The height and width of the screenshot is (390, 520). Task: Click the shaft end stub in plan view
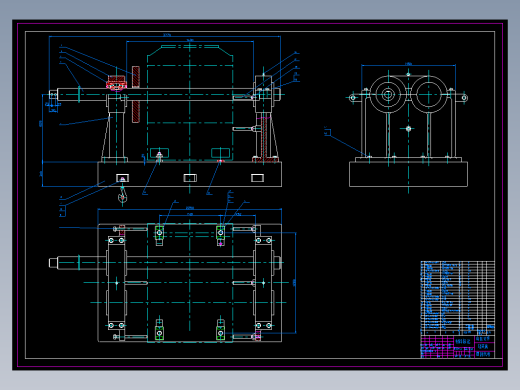click(x=53, y=263)
